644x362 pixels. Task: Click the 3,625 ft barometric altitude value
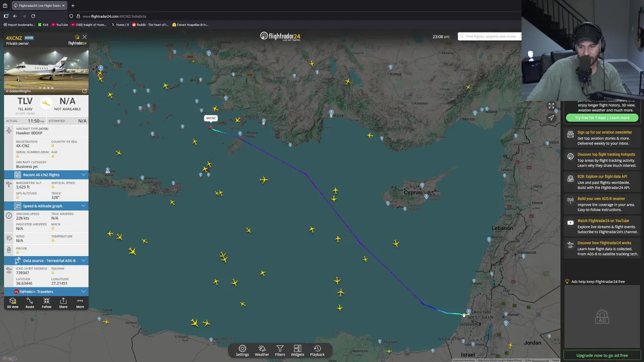point(23,187)
